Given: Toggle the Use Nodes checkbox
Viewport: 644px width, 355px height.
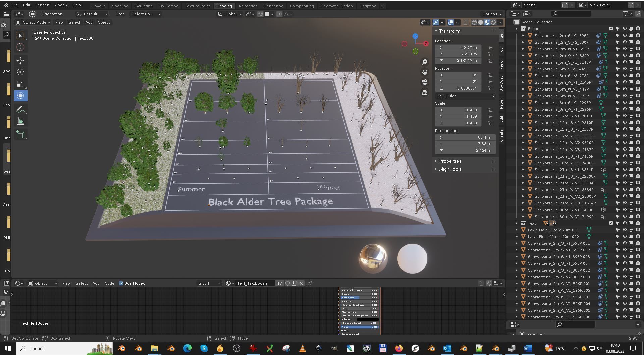Looking at the screenshot, I should coord(121,283).
